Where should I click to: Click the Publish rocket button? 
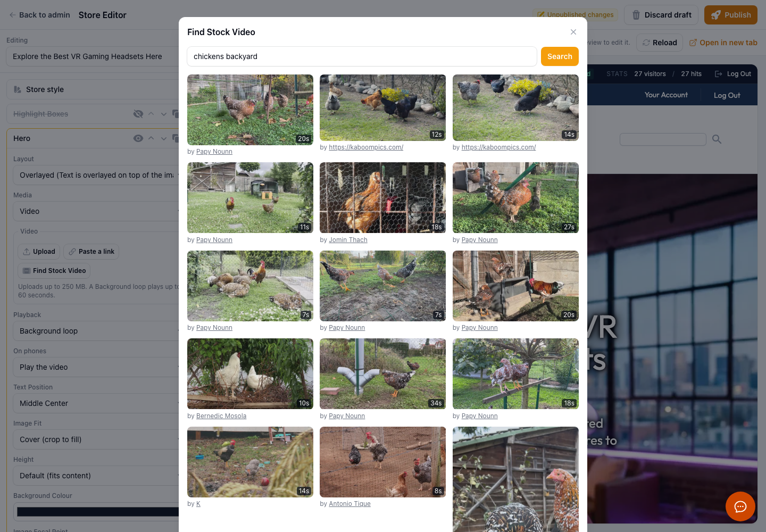pyautogui.click(x=731, y=15)
